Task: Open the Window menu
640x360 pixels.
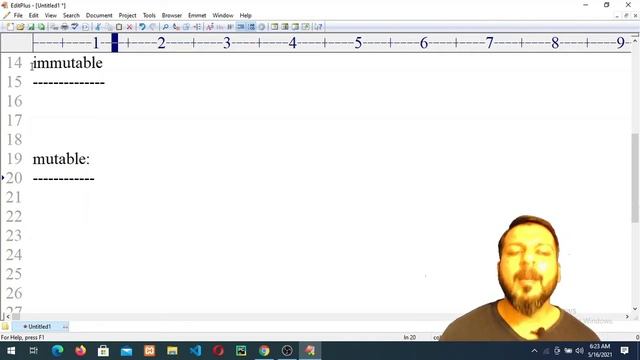Action: 222,16
